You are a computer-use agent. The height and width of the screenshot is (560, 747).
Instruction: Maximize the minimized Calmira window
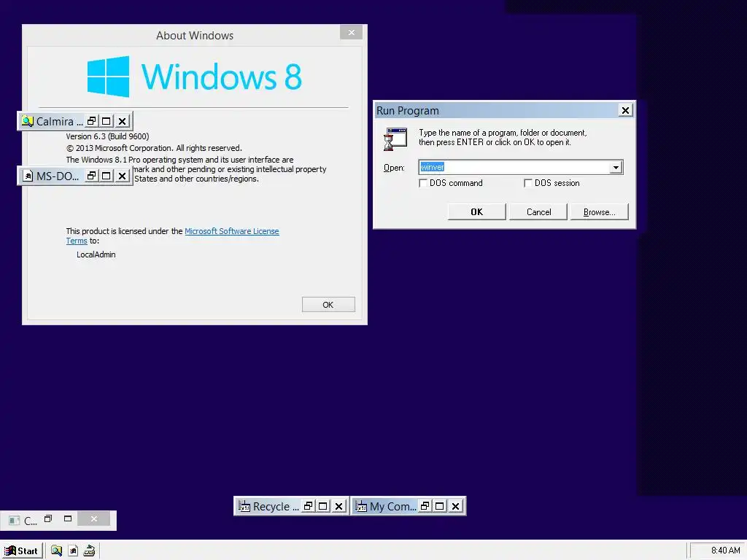[x=107, y=121]
